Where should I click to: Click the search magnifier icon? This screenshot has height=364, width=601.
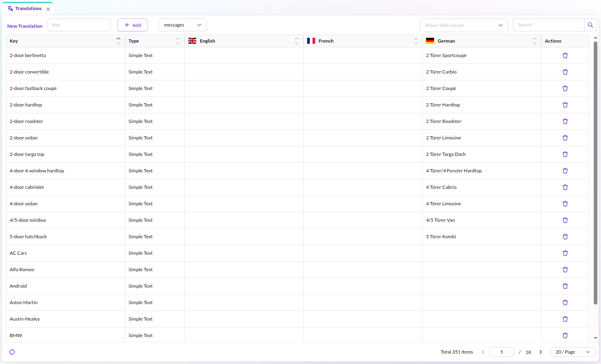coord(590,25)
